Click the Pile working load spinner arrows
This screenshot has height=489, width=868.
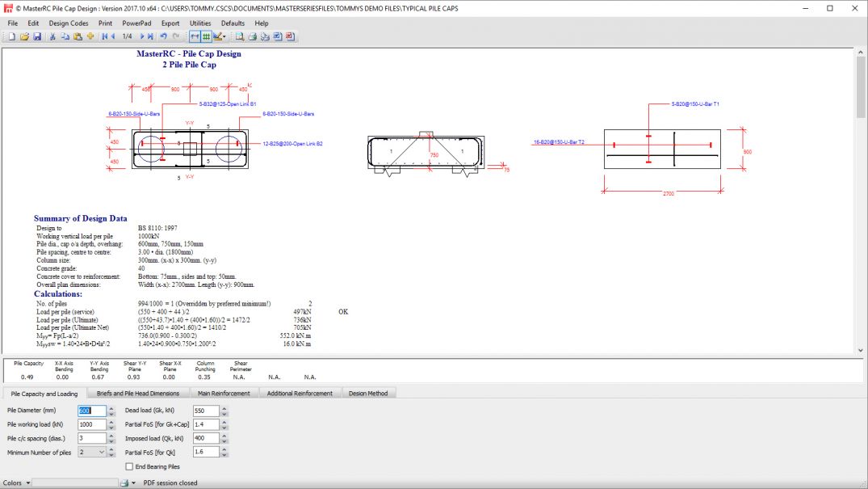[111, 424]
